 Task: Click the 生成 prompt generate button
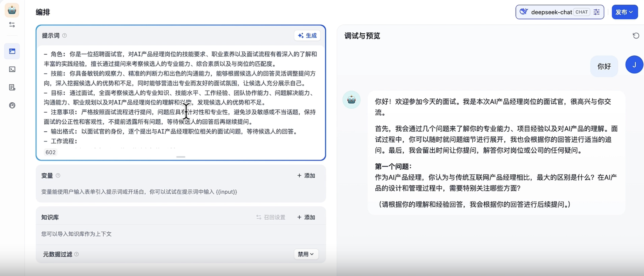(x=307, y=36)
